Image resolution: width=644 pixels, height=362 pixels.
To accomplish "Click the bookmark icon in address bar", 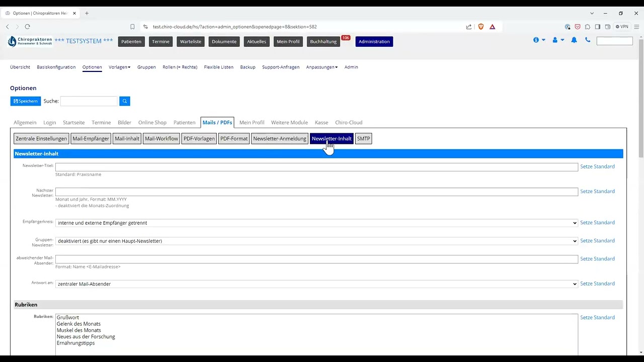I will click(x=132, y=27).
